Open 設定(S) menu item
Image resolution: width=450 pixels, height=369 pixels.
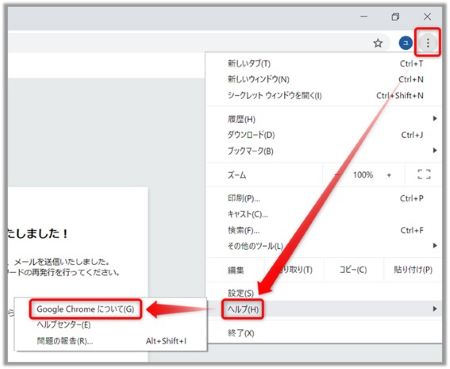click(x=324, y=293)
